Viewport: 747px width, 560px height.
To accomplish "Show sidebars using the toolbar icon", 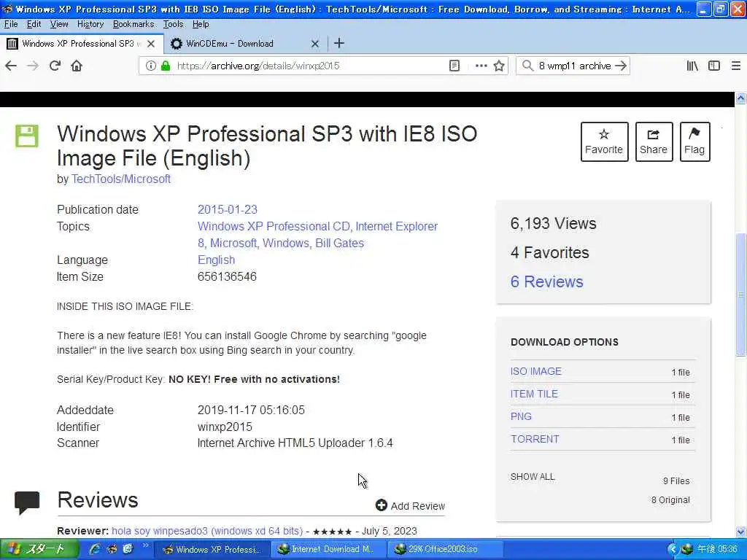I will pyautogui.click(x=714, y=66).
